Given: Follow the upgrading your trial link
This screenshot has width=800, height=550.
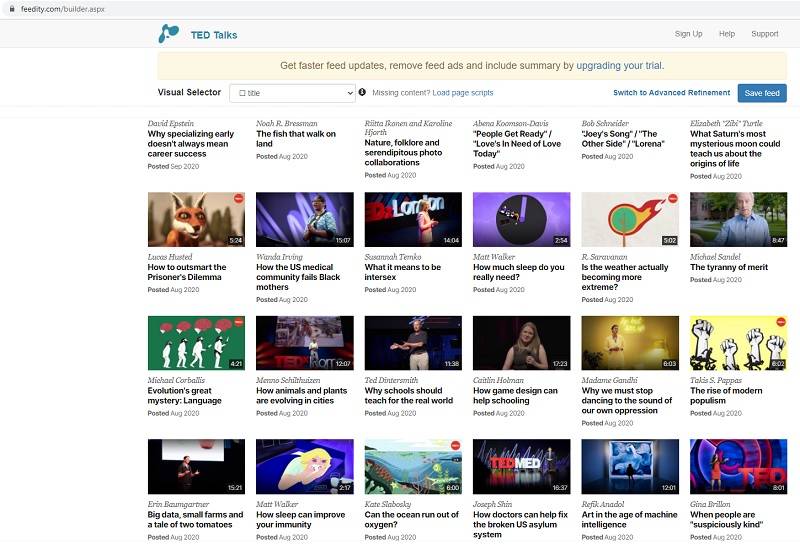Looking at the screenshot, I should [619, 66].
